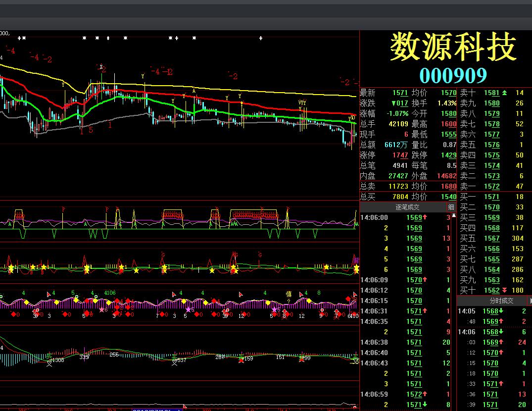Select the 买五 price 1567
532x411 pixels.
[492, 238]
